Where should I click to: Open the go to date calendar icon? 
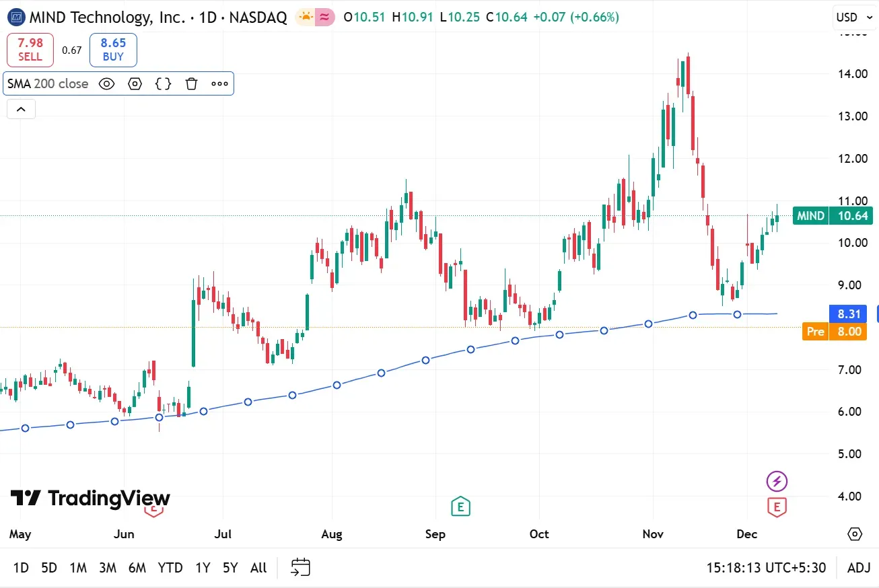[301, 567]
